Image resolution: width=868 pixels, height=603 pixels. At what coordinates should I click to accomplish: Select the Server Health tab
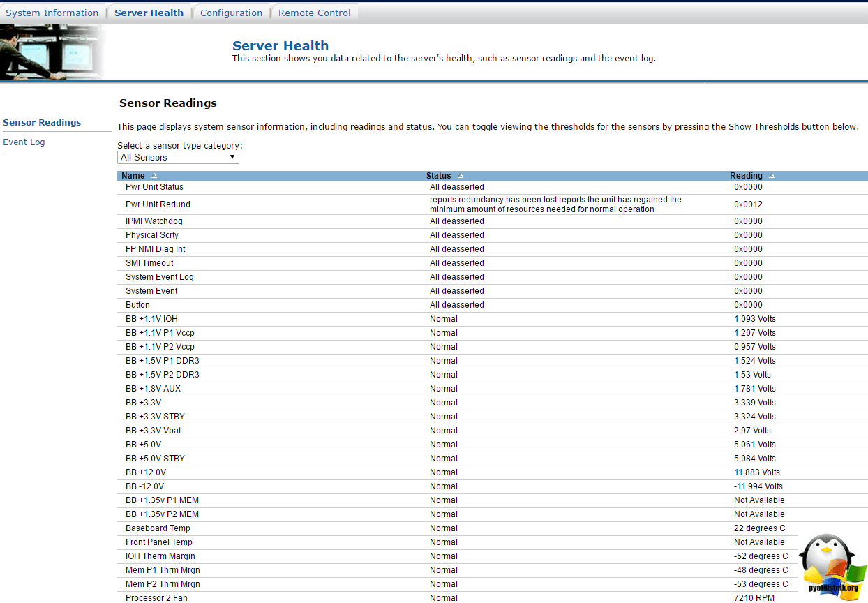pos(149,13)
